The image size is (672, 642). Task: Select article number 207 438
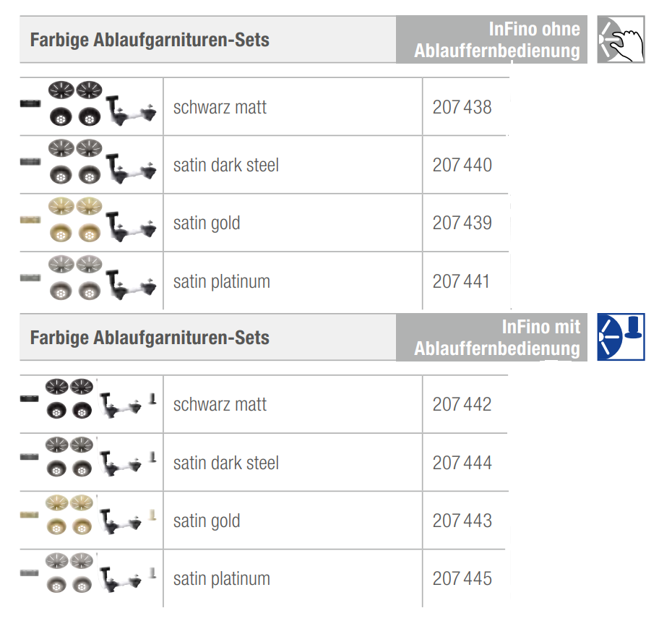462,108
